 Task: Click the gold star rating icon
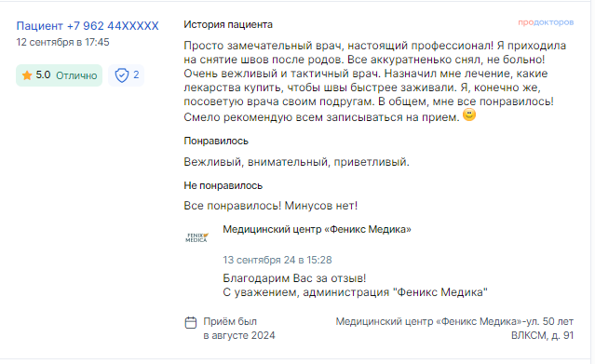coord(27,75)
